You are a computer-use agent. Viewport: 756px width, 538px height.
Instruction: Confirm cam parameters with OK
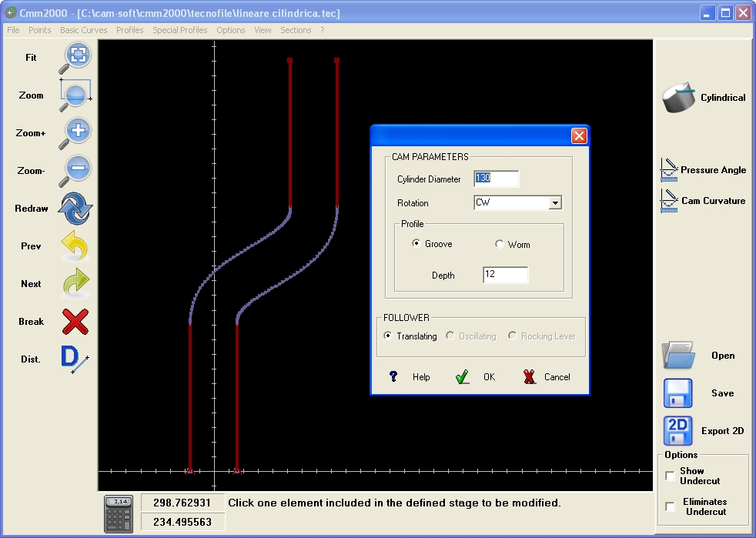coord(476,377)
